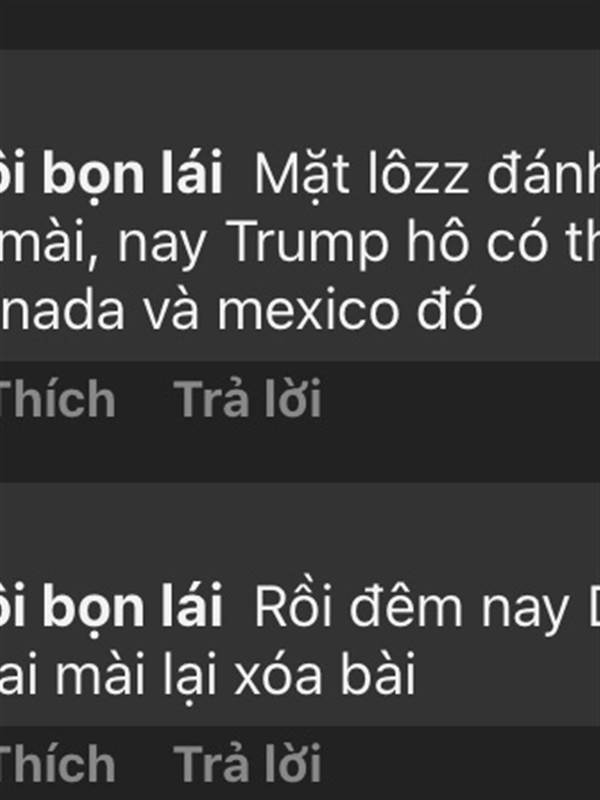Click the word "bài" in second comment
The height and width of the screenshot is (800, 600).
pos(378,673)
